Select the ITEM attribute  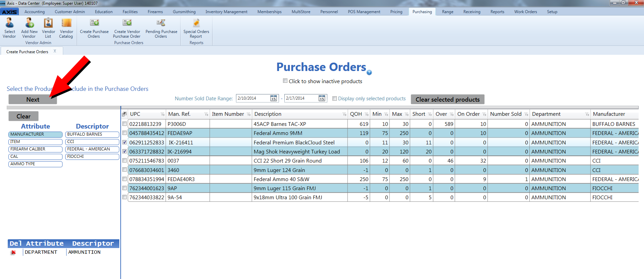(x=35, y=142)
